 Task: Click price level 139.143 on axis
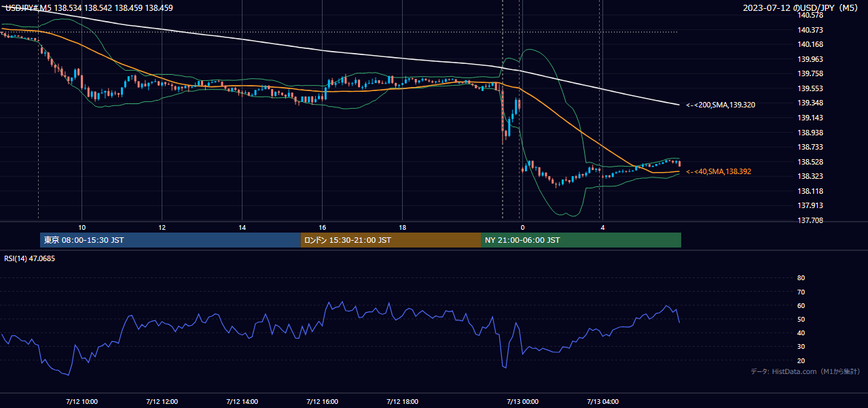[x=811, y=118]
